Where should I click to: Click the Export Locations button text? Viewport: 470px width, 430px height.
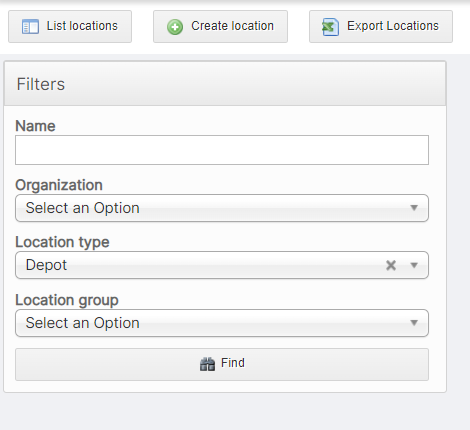[x=393, y=26]
